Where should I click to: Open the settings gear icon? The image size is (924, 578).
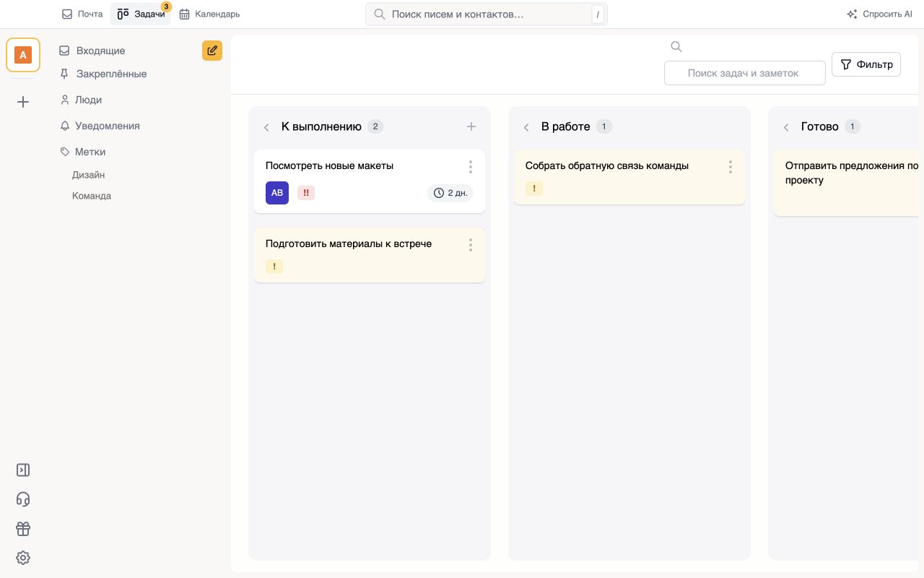pyautogui.click(x=23, y=558)
